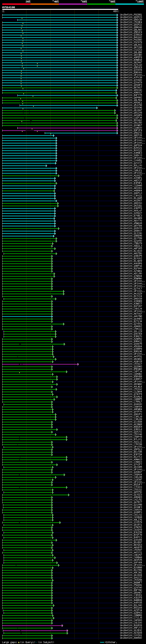This screenshot has width=146, height=644.
Task: Select hit label UniRef100_Q33579
Action: pos(131,522)
